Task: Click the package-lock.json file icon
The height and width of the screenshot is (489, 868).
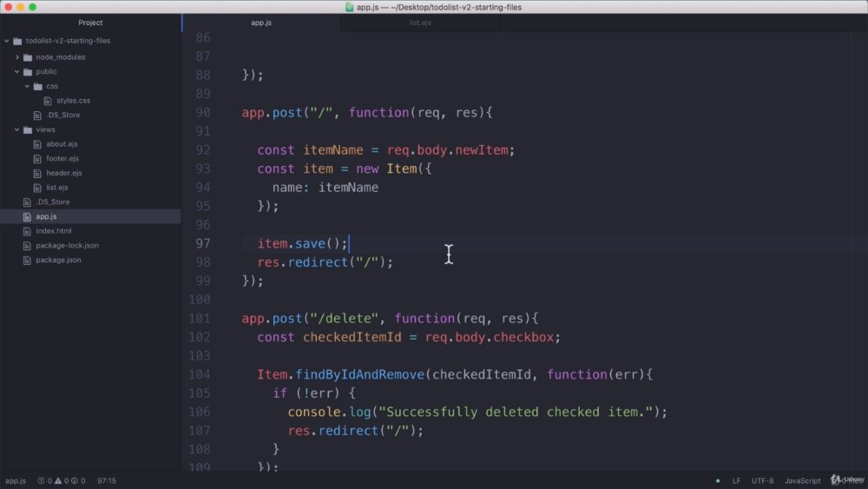Action: [27, 245]
